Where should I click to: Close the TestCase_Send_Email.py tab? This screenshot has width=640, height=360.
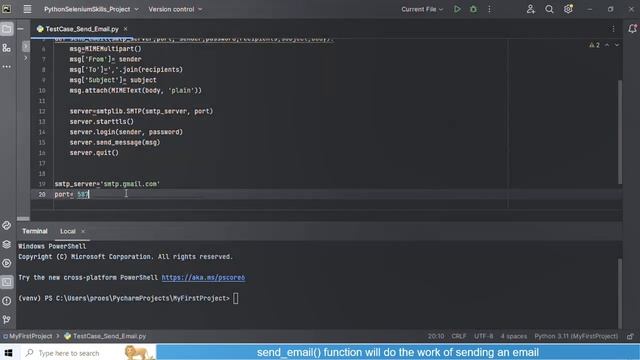point(125,29)
